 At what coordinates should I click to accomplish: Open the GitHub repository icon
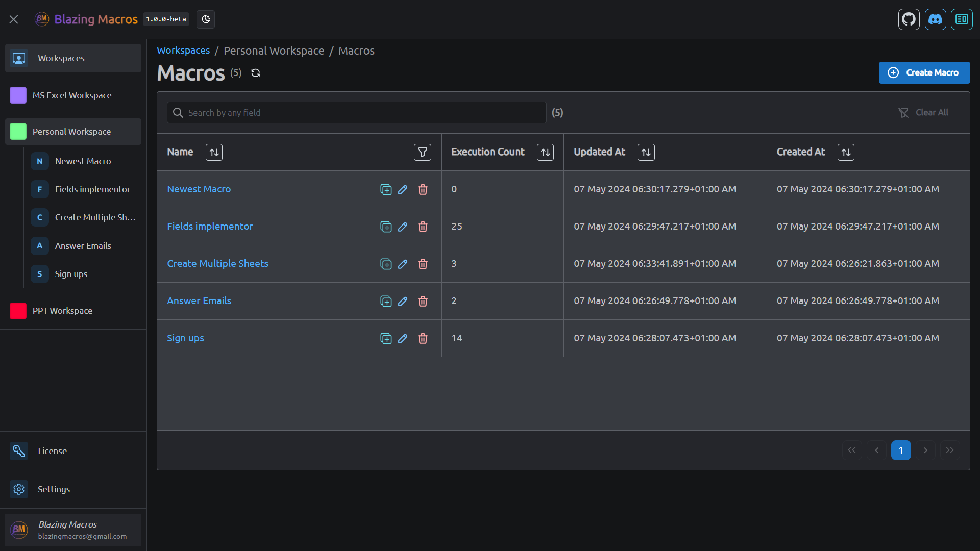coord(909,19)
